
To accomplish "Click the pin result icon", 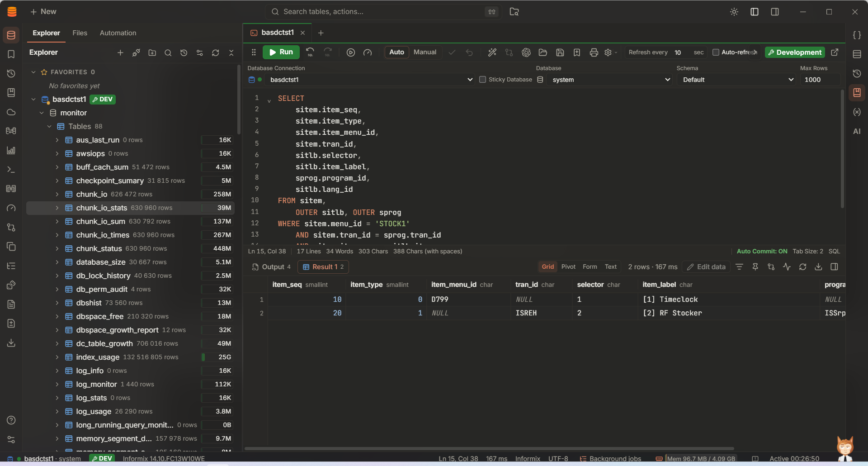I will [x=755, y=267].
